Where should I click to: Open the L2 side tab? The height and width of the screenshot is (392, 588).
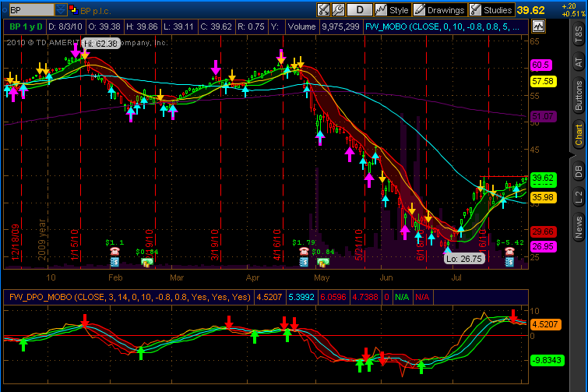point(579,197)
